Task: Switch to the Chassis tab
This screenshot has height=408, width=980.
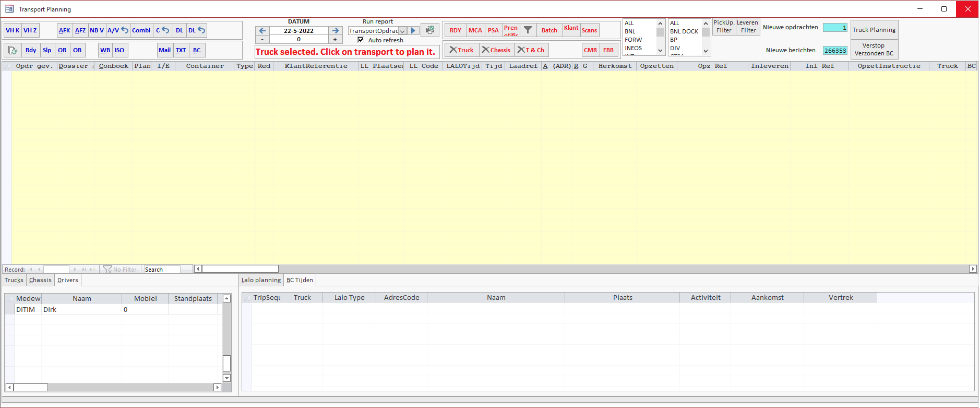Action: pos(40,280)
